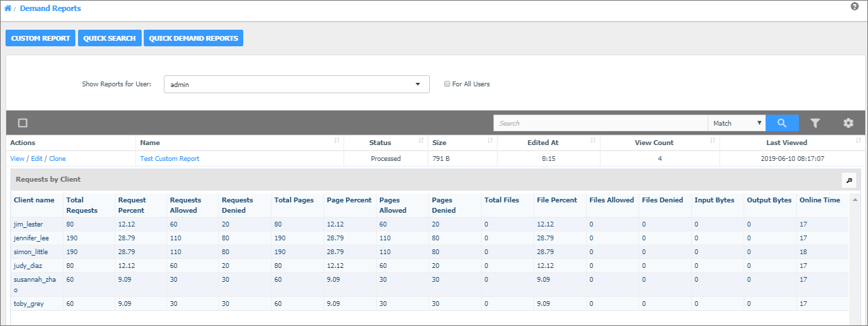Image resolution: width=868 pixels, height=326 pixels.
Task: Sort by Status column arrows
Action: coord(422,141)
